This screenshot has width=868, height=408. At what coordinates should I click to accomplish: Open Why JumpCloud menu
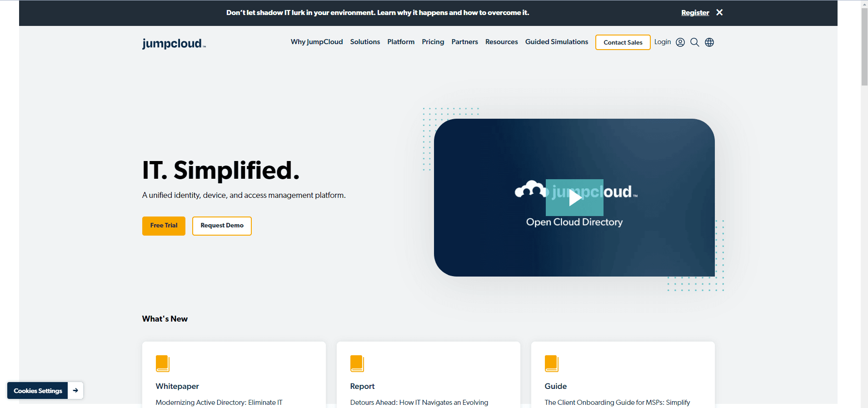[317, 42]
